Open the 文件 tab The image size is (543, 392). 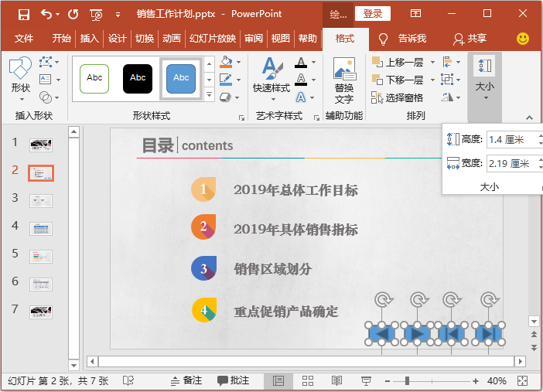[24, 39]
